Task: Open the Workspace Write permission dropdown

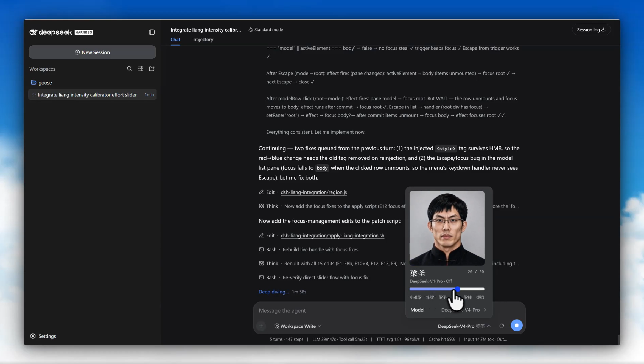Action: 298,326
